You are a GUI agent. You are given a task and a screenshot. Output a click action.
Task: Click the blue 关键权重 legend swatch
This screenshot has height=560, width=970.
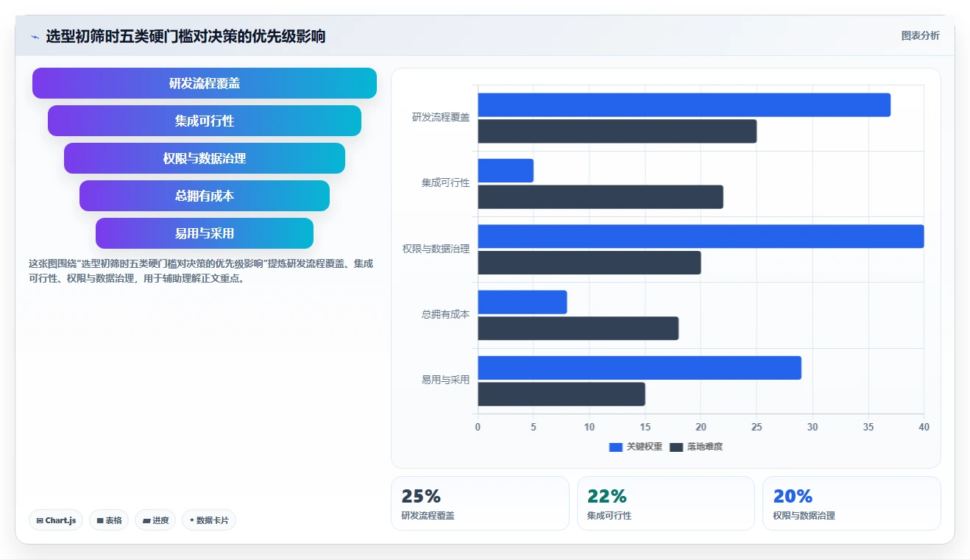click(616, 447)
